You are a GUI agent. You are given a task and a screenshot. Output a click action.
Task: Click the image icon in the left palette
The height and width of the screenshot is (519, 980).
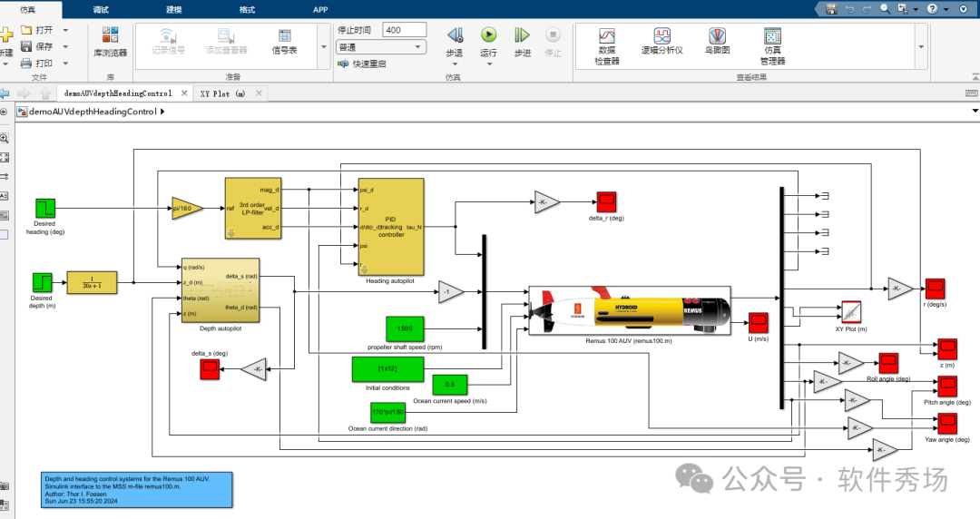coord(4,216)
